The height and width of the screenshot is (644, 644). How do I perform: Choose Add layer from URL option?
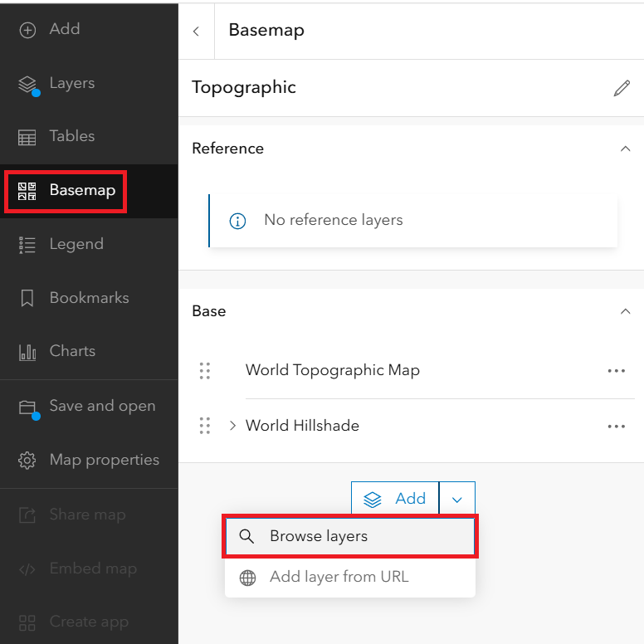pyautogui.click(x=350, y=577)
